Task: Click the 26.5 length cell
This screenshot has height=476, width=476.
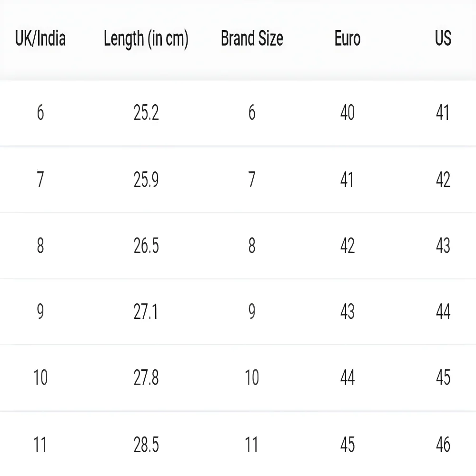Action: [x=146, y=246]
